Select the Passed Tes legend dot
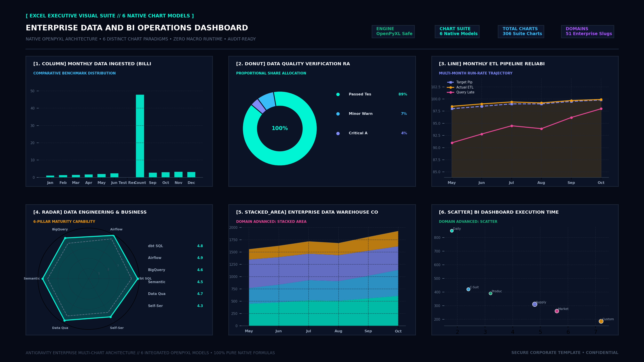The image size is (644, 362). (338, 95)
